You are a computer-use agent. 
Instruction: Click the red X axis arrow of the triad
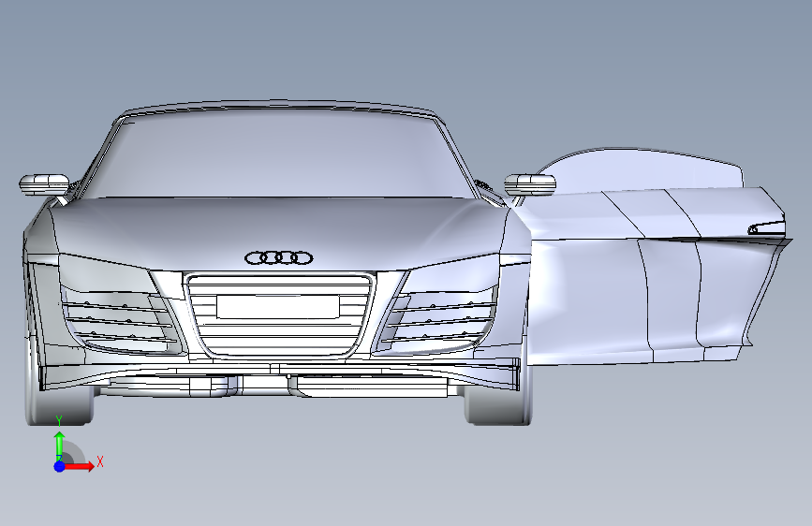81,466
